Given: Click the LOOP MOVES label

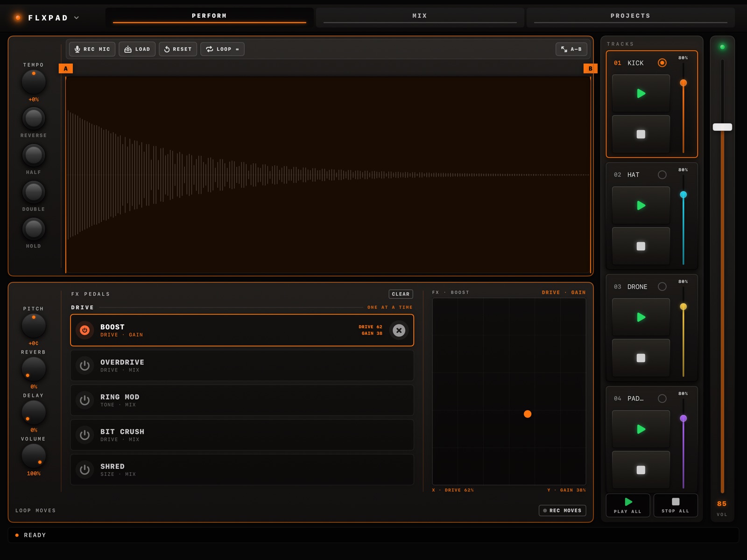Looking at the screenshot, I should coord(35,511).
